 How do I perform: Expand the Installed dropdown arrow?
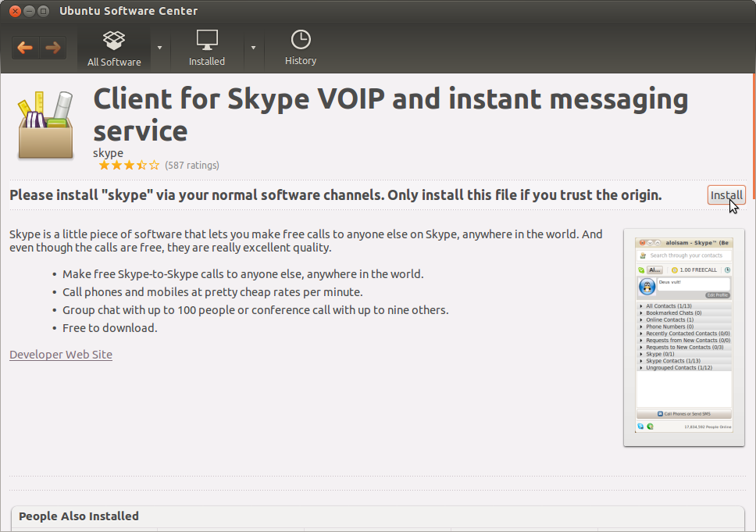253,48
